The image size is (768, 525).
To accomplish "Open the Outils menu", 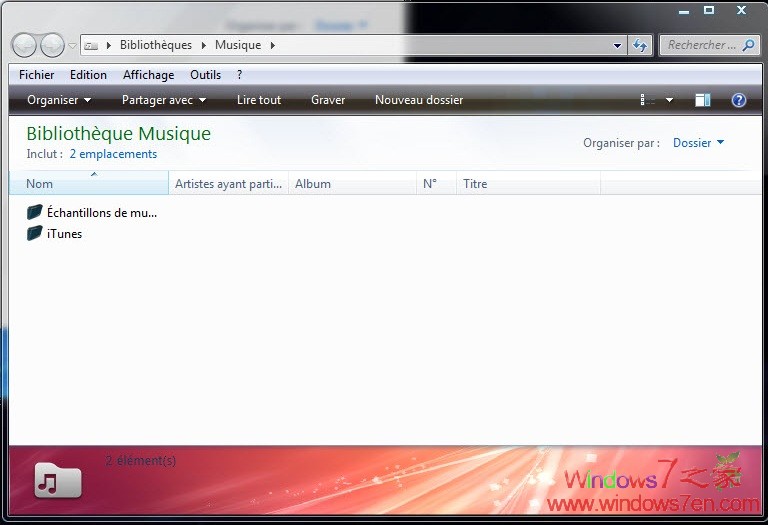I will coord(205,75).
